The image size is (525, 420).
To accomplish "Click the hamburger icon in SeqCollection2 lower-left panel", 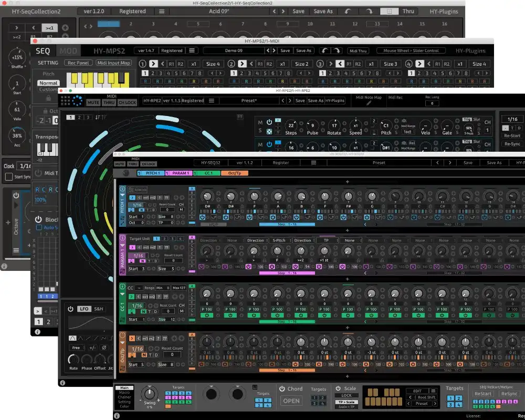I will coord(16,250).
